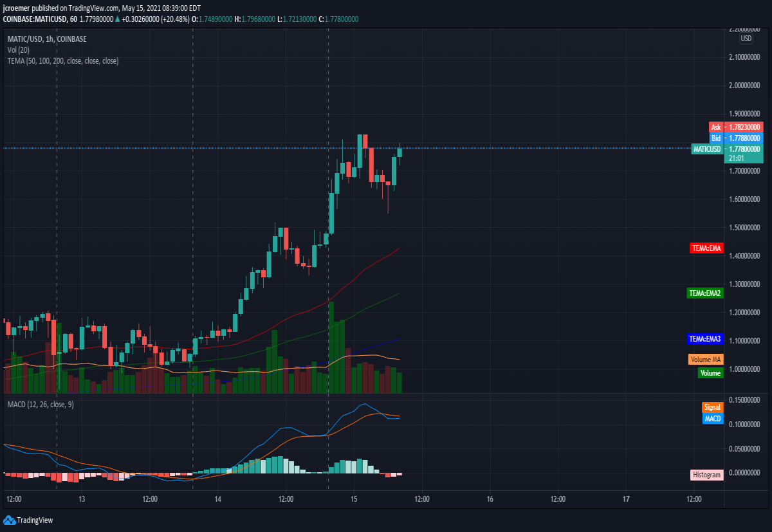Click the green up-arrow beside 1.77980000
Screen dimensions: 772x532
pyautogui.click(x=116, y=19)
